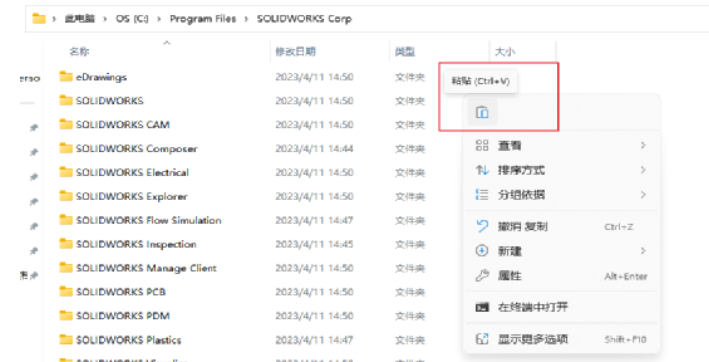Sort by the 类型 column header
Viewport: 709px width, 362px height.
tap(405, 52)
